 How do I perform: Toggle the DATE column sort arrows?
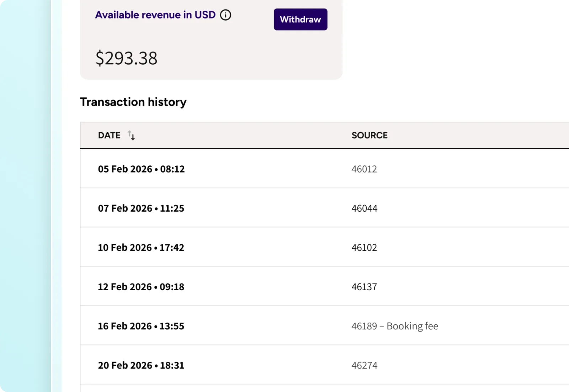131,136
